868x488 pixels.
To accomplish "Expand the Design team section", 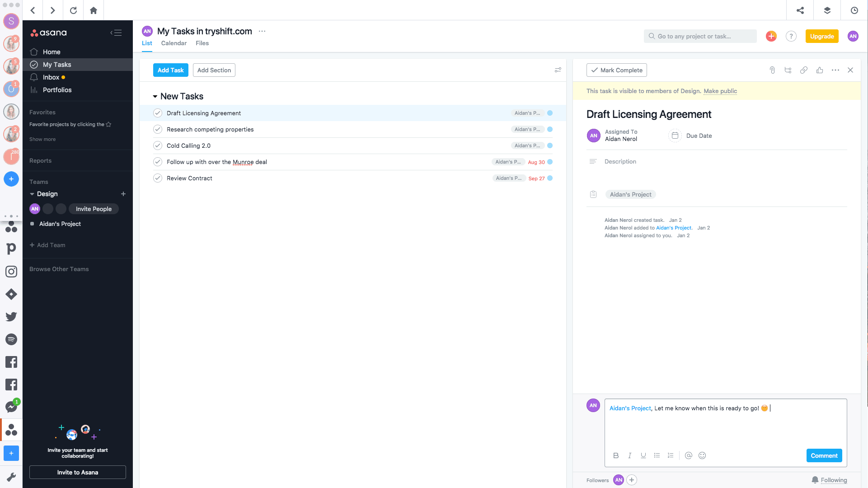I will 32,194.
